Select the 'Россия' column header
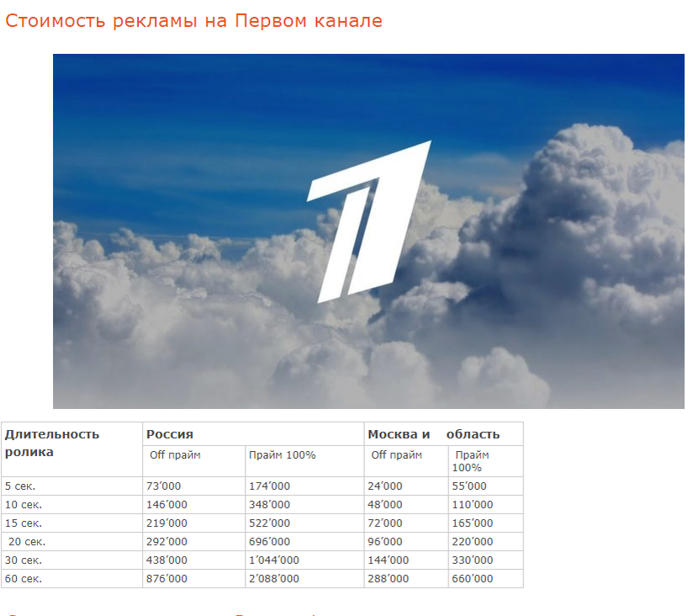Image resolution: width=693 pixels, height=616 pixels. (253, 434)
